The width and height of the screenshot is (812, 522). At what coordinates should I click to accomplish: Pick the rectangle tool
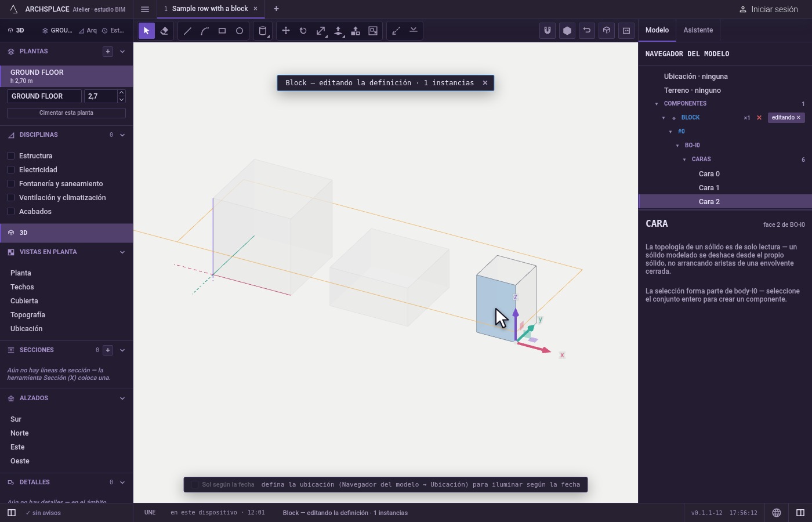tap(222, 31)
